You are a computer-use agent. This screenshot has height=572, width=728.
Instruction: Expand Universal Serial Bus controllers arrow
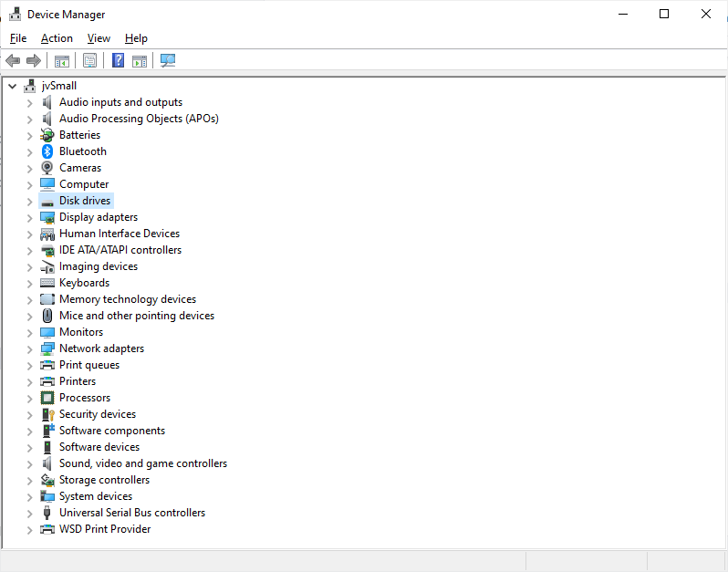click(29, 513)
